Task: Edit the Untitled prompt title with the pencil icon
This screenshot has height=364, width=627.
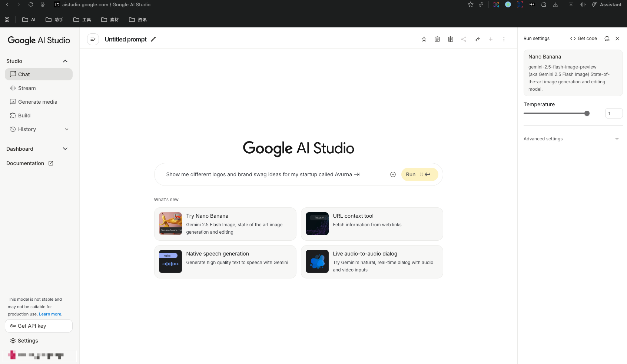Action: pos(153,39)
